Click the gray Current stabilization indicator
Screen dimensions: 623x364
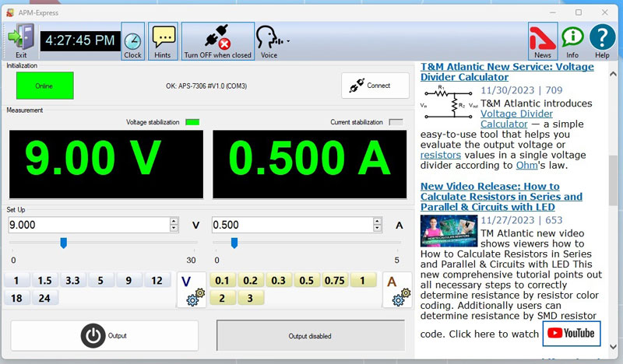(396, 122)
